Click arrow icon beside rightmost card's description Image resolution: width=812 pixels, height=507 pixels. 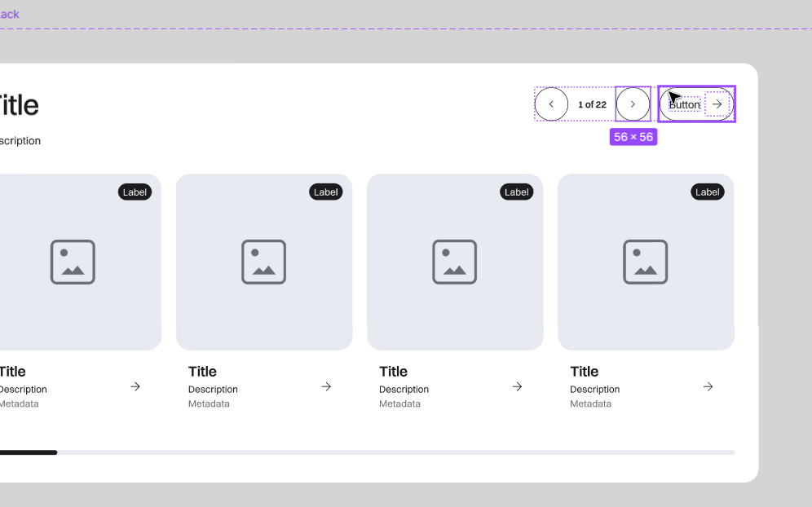(708, 386)
